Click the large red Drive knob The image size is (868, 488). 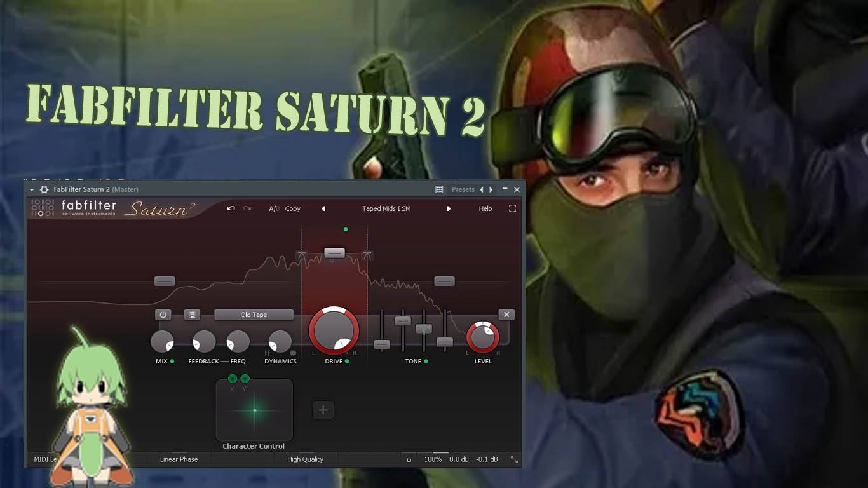pos(334,330)
